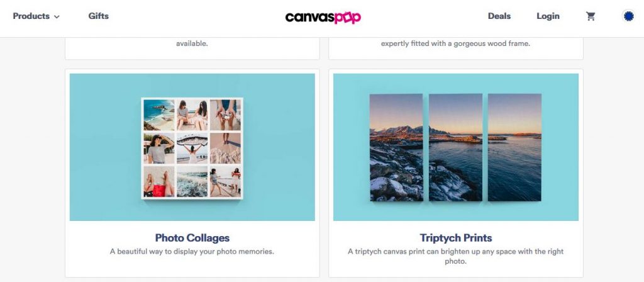Image resolution: width=644 pixels, height=282 pixels.
Task: Go to the Deals page
Action: (x=499, y=16)
